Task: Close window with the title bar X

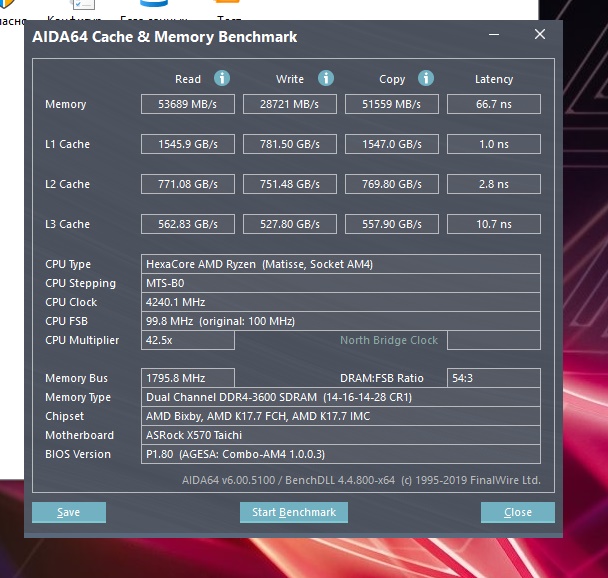Action: 540,35
